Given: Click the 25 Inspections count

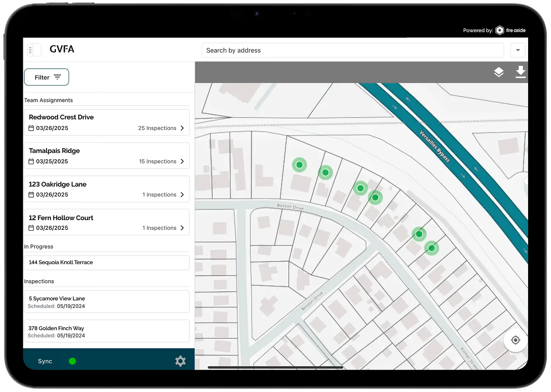Looking at the screenshot, I should [x=157, y=128].
